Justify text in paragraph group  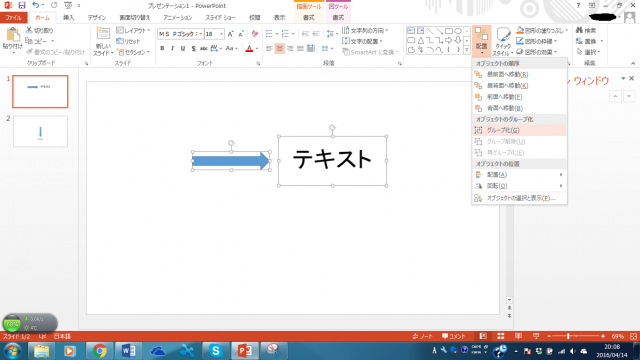[300, 49]
